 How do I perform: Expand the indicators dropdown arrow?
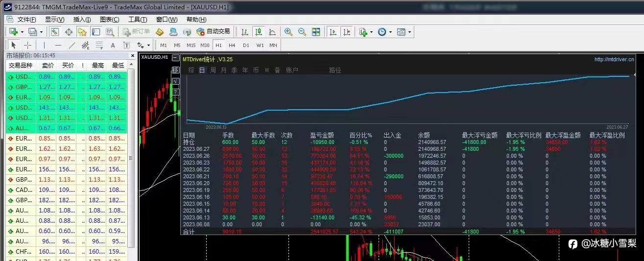point(372,32)
